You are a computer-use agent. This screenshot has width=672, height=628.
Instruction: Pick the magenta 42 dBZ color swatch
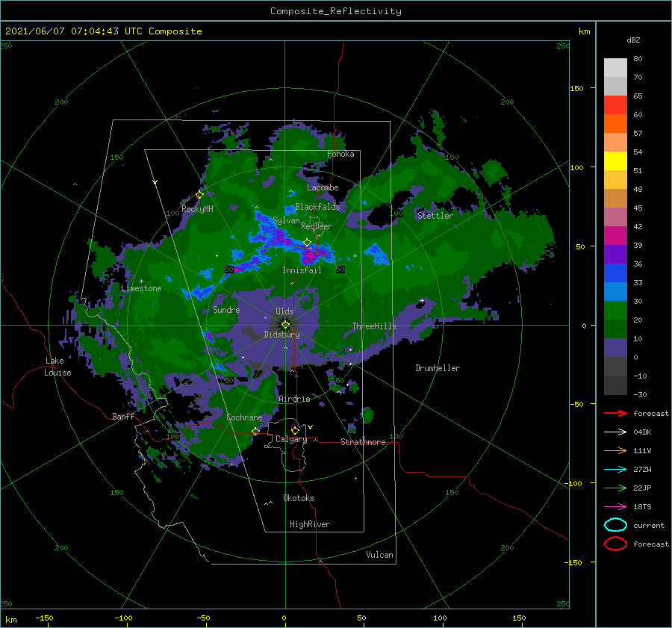tap(615, 235)
